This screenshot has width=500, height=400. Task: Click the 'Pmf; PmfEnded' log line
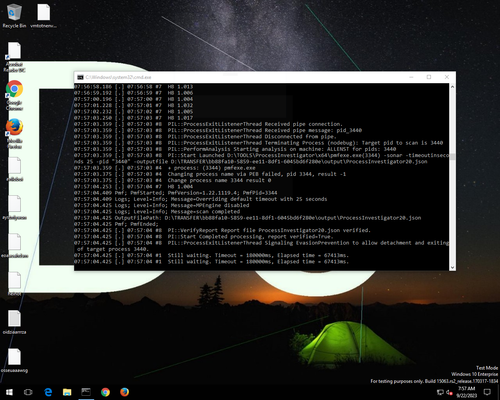(116, 224)
